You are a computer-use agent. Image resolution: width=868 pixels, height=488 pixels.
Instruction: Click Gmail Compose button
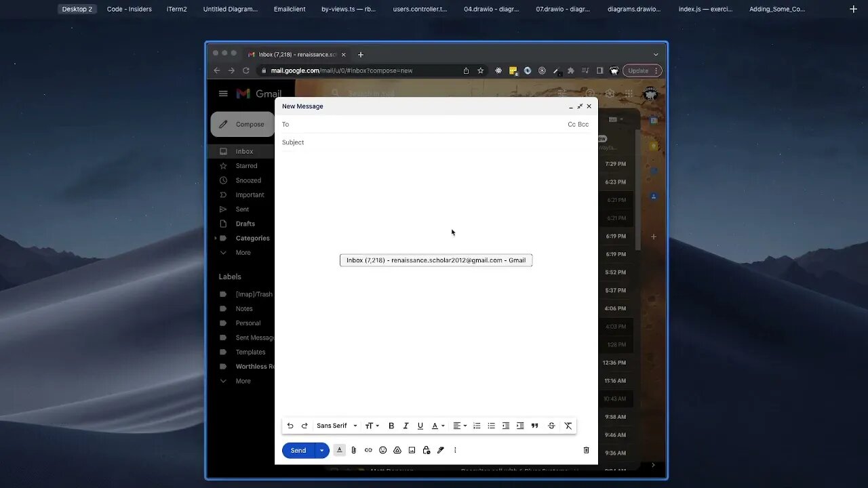click(x=243, y=124)
